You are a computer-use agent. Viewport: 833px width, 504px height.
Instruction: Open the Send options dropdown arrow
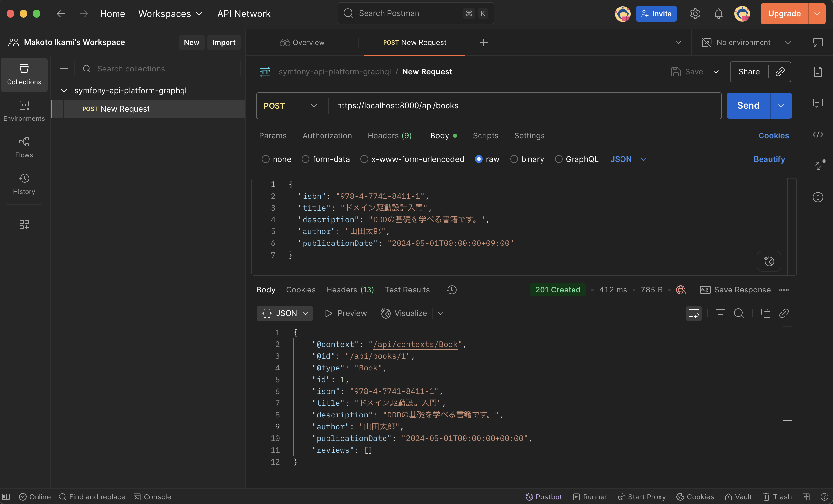[781, 105]
